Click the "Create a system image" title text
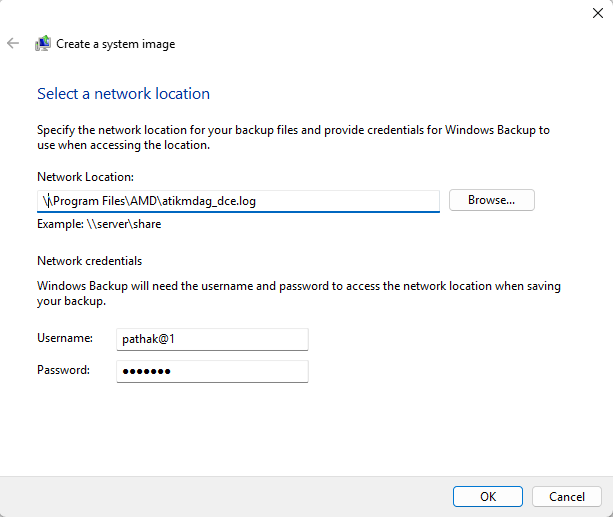The image size is (613, 517). (x=116, y=44)
